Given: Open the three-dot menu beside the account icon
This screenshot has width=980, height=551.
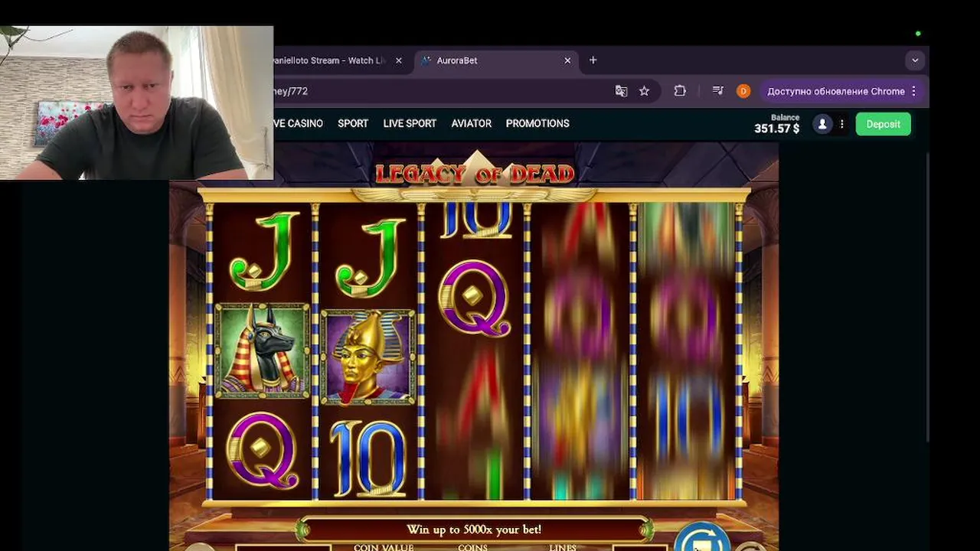Looking at the screenshot, I should pyautogui.click(x=842, y=124).
